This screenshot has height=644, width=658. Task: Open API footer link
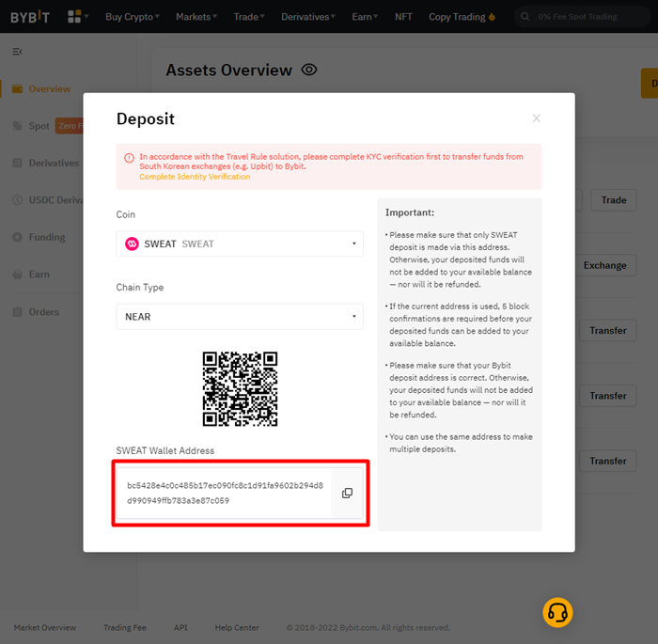click(x=180, y=628)
